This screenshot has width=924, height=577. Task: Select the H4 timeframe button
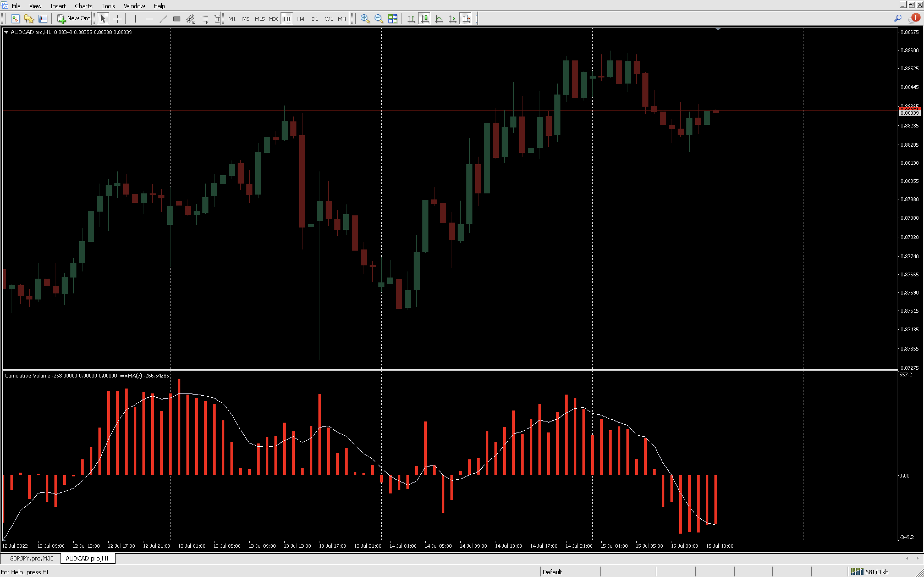[301, 19]
